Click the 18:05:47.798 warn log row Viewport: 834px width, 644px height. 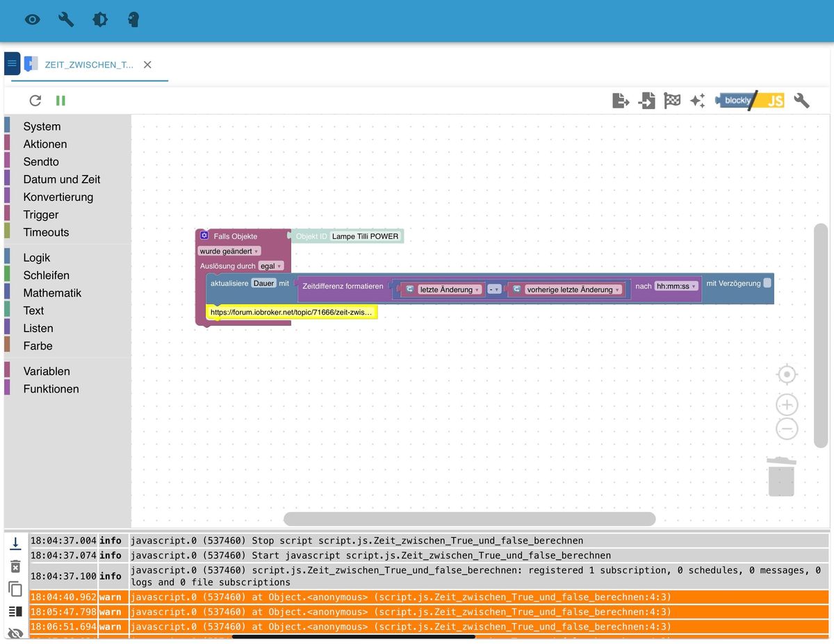[x=429, y=612]
